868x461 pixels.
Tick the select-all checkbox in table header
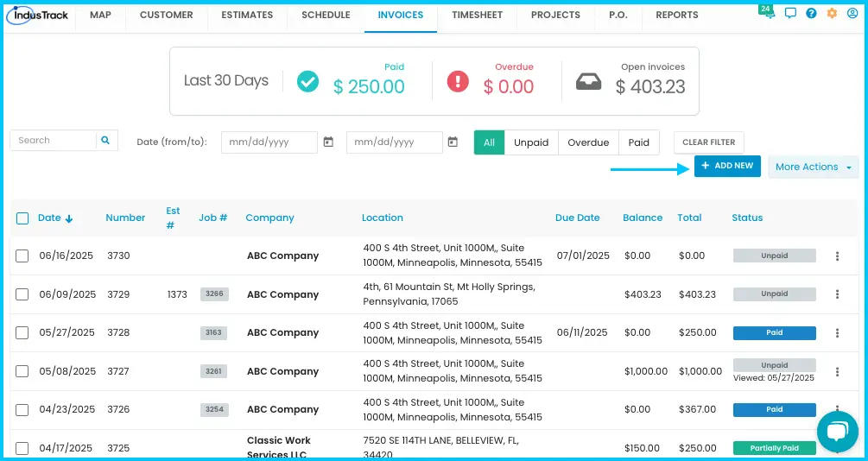tap(22, 218)
